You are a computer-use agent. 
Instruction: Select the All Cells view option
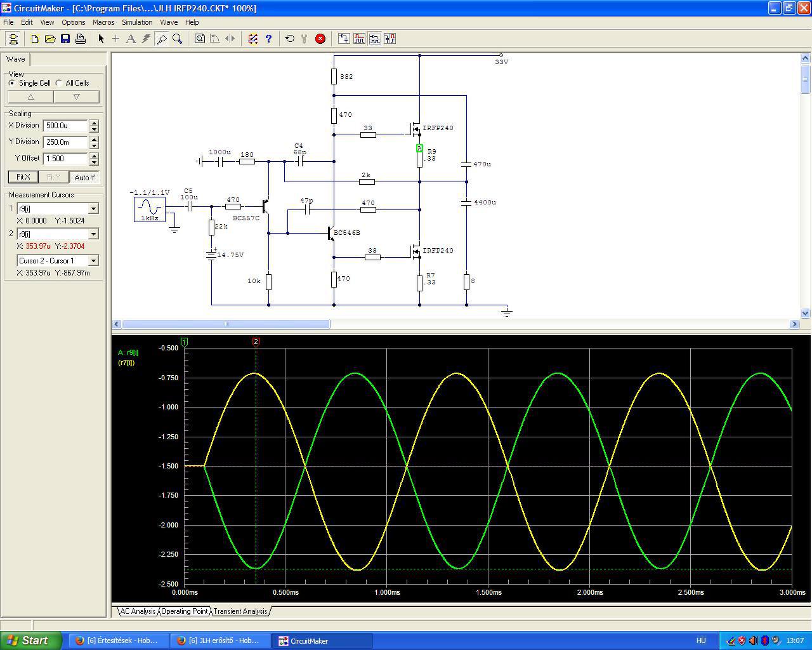pyautogui.click(x=59, y=83)
